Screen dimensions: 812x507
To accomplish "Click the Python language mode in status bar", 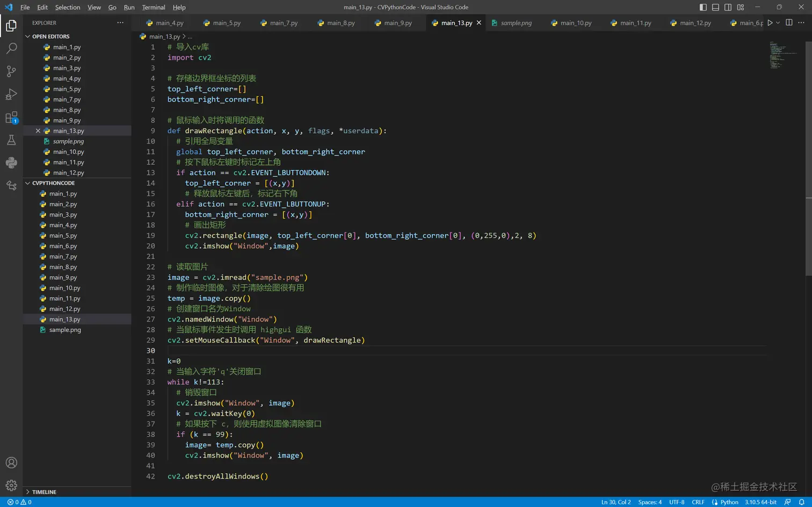I will [729, 502].
